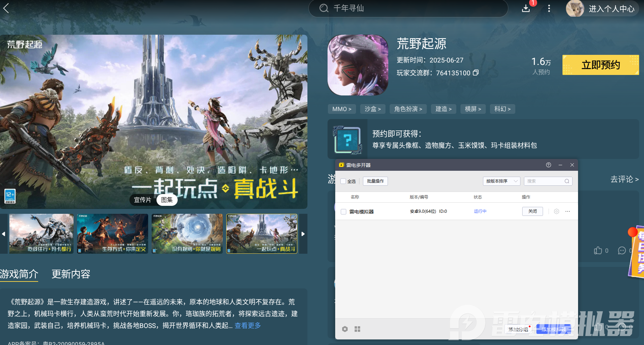Open multi-instance settings hexagon icon at bottom
The width and height of the screenshot is (644, 345).
point(345,329)
